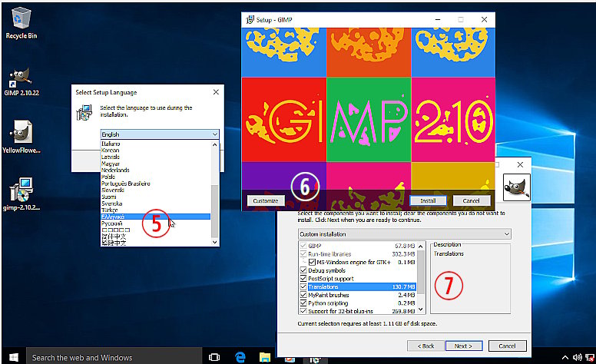The image size is (596, 364).
Task: Toggle the PostScript support checkbox
Action: pyautogui.click(x=303, y=279)
